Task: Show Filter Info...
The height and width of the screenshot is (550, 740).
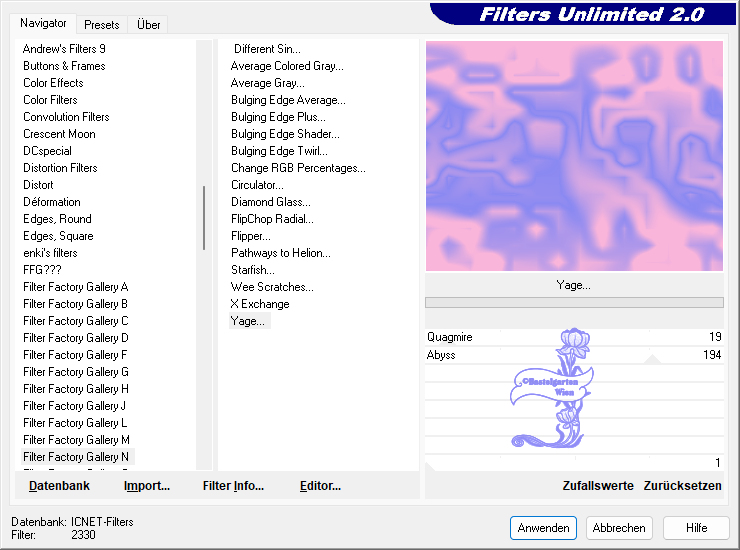Action: 233,486
